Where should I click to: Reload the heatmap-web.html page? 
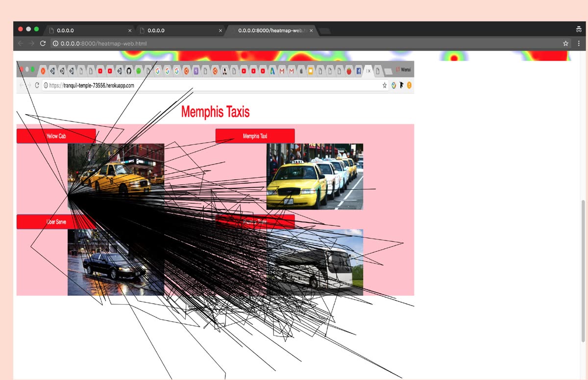[x=43, y=44]
